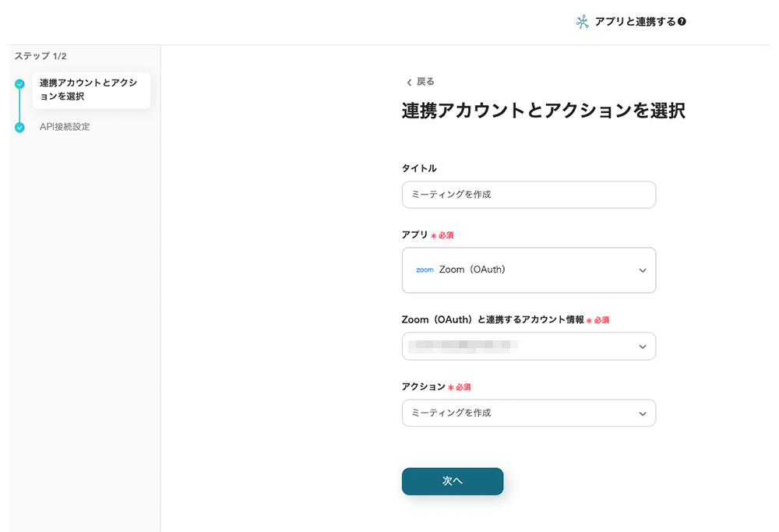Viewport: 779px width, 532px height.
Task: Click ミーティングを作成 in the アクション selector
Action: point(452,414)
